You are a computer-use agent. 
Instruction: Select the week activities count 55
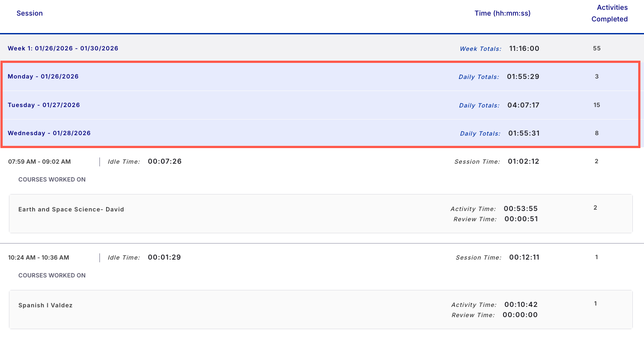[597, 48]
